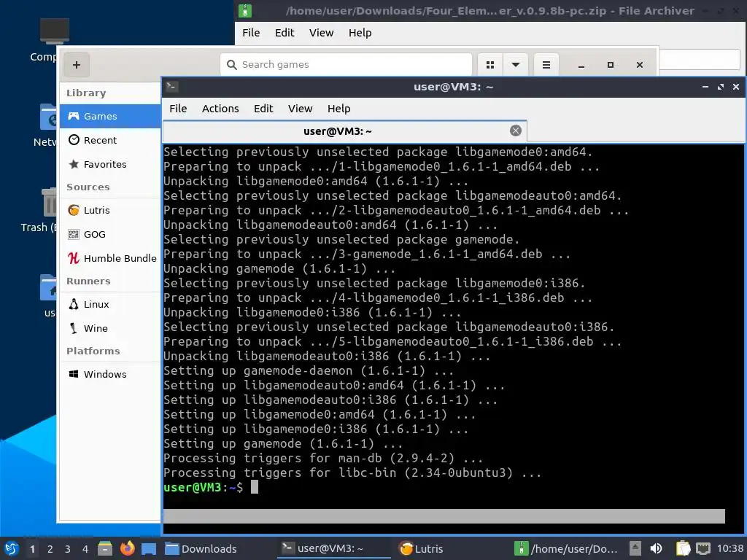Select the user@VM3 terminal tab
This screenshot has width=747, height=560.
[337, 131]
